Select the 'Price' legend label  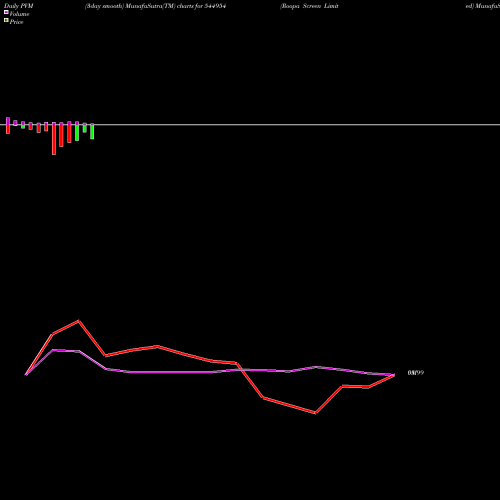[16, 22]
